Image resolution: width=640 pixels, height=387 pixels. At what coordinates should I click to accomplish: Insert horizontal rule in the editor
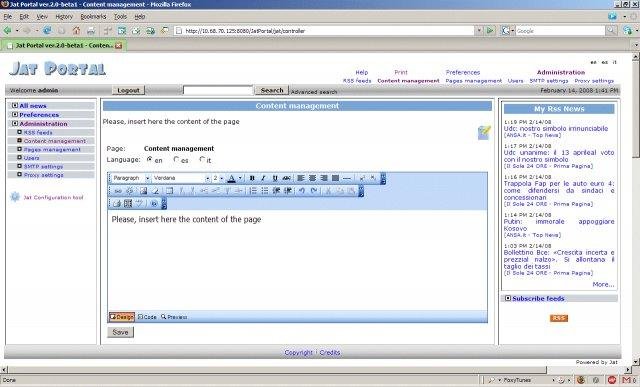coord(347,178)
